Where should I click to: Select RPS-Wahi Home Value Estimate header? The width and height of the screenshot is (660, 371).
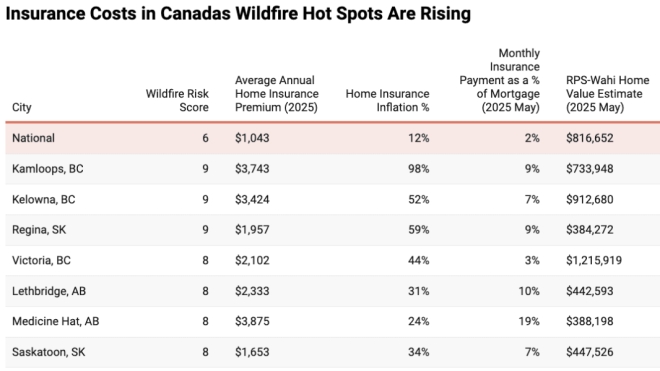[607, 93]
